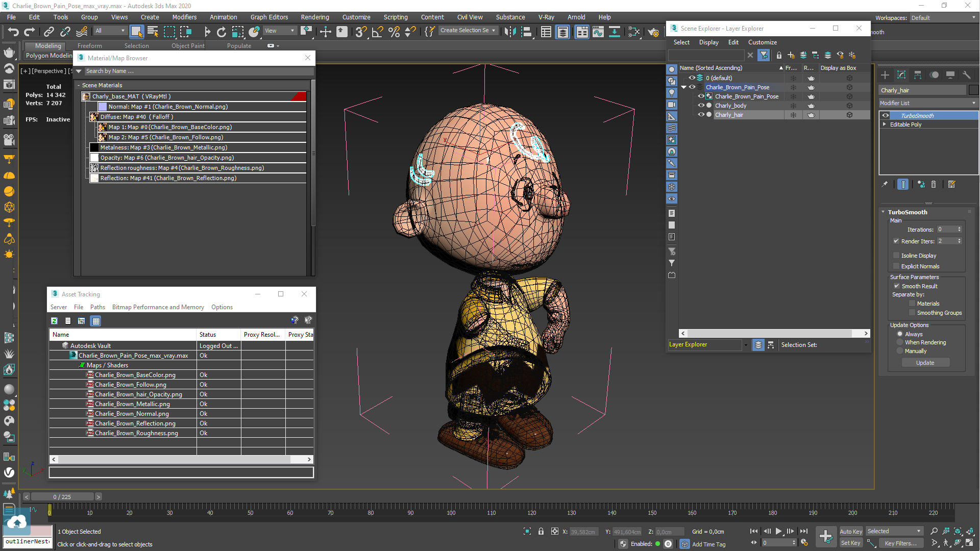The height and width of the screenshot is (551, 980).
Task: Select the Manually update radio button
Action: (900, 351)
